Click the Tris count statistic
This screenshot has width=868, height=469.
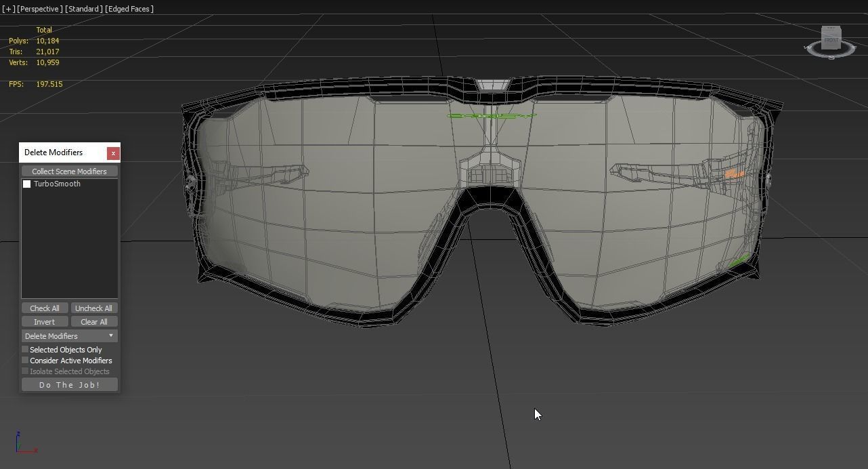point(34,52)
